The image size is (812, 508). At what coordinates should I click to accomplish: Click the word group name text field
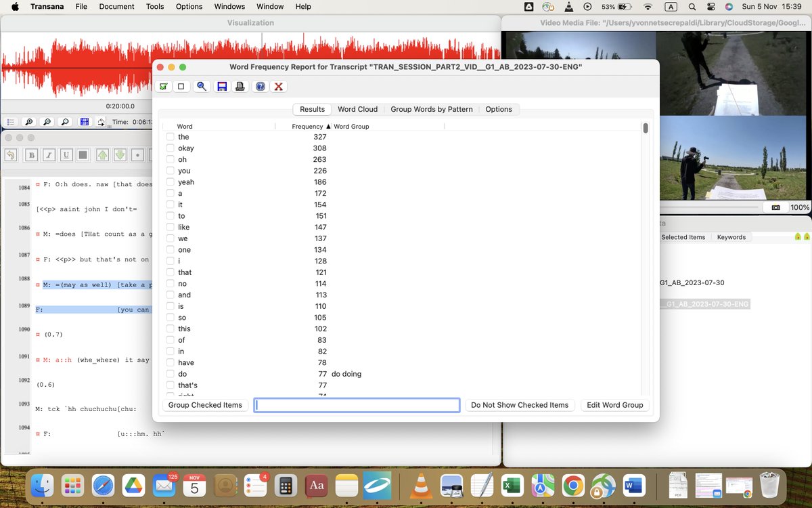coord(357,405)
